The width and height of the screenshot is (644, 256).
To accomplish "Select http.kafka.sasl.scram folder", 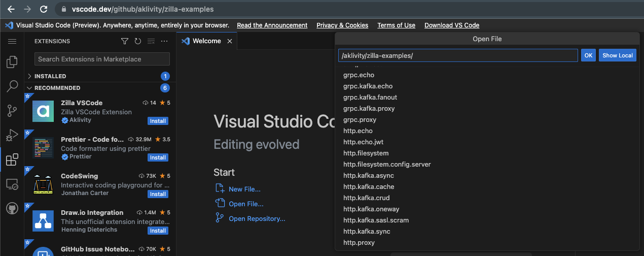I will 487,220.
